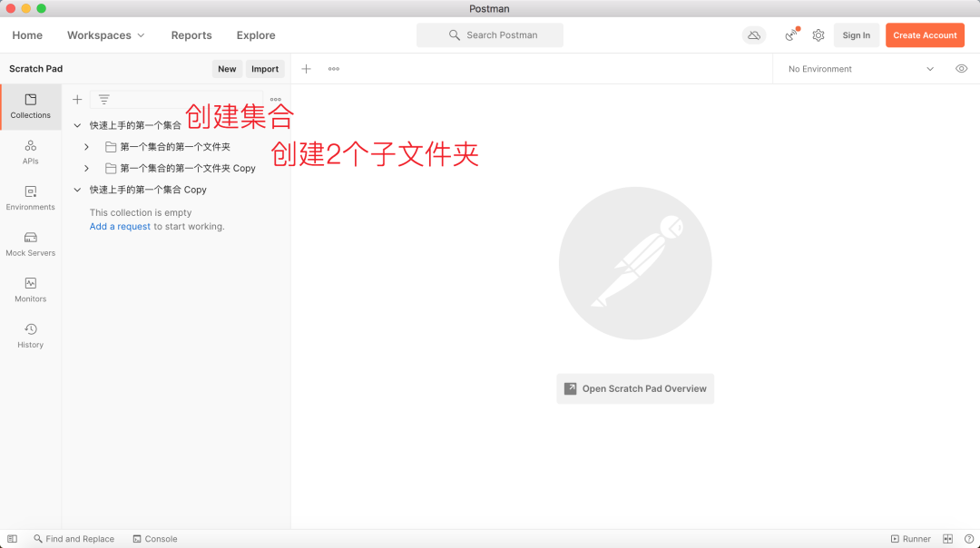980x548 pixels.
Task: Click Open Scratch Pad Overview button
Action: (635, 388)
